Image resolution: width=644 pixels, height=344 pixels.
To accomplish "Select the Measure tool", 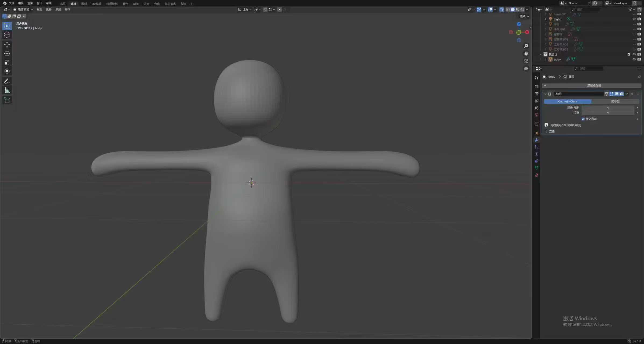I will (x=7, y=90).
